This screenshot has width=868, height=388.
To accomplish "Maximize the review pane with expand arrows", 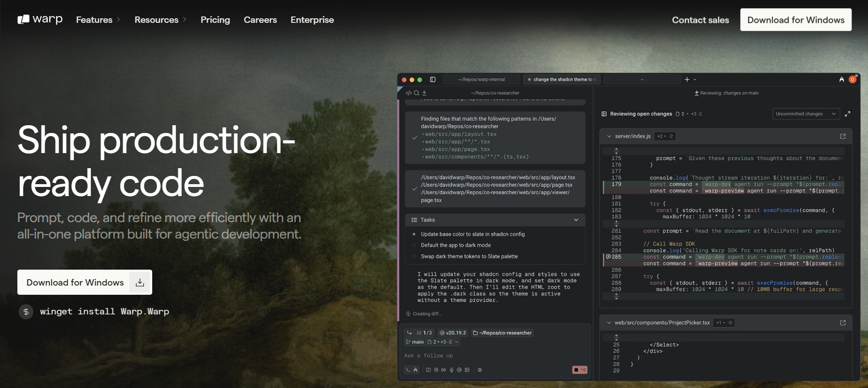I will (847, 114).
